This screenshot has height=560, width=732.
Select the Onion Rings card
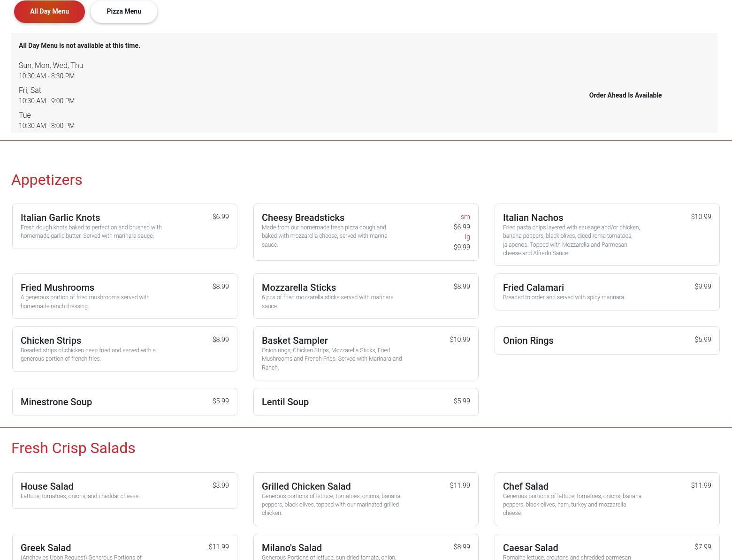pyautogui.click(x=607, y=341)
